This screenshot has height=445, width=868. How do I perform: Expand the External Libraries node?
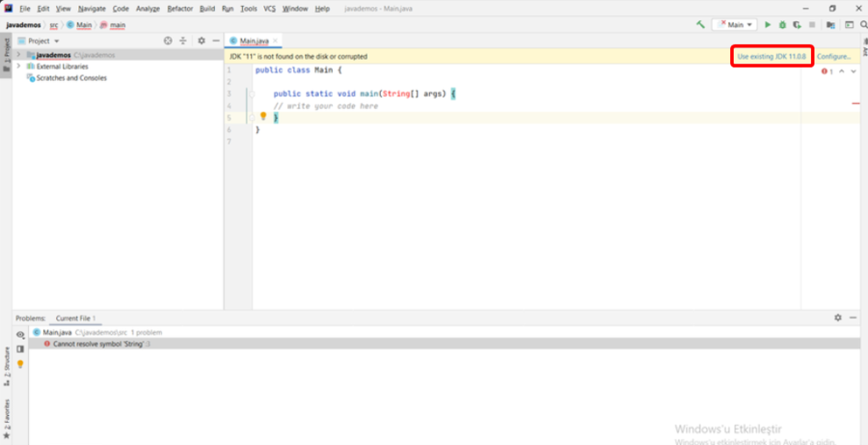pos(19,66)
